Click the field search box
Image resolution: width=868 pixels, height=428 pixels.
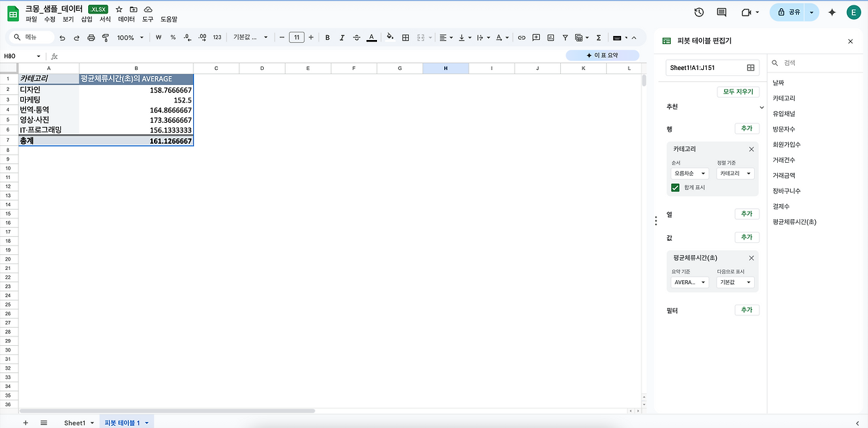(814, 63)
